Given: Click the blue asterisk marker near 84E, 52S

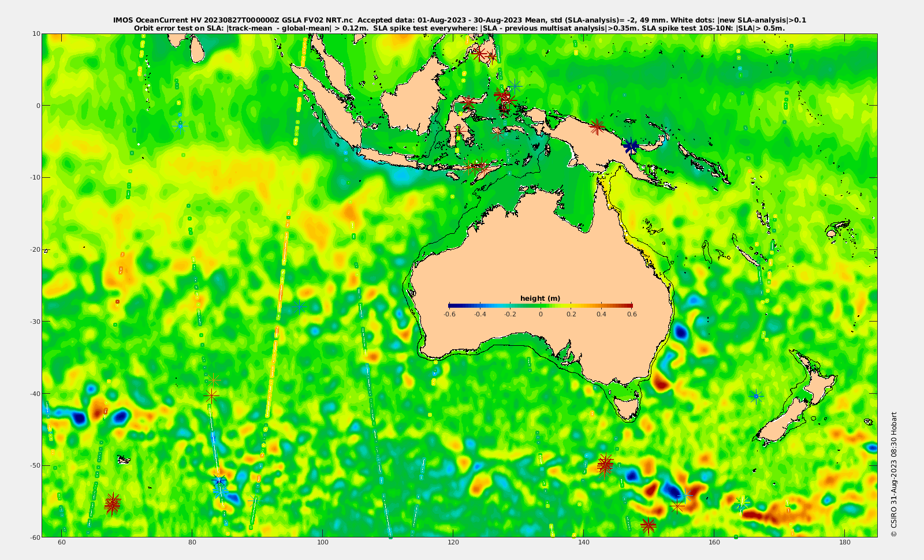Looking at the screenshot, I should (218, 480).
